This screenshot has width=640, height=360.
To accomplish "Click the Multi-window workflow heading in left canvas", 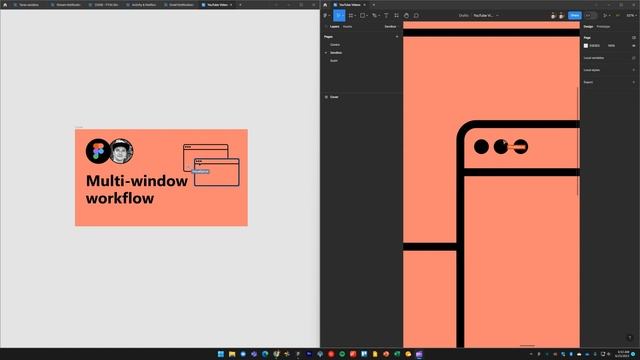I will [137, 189].
